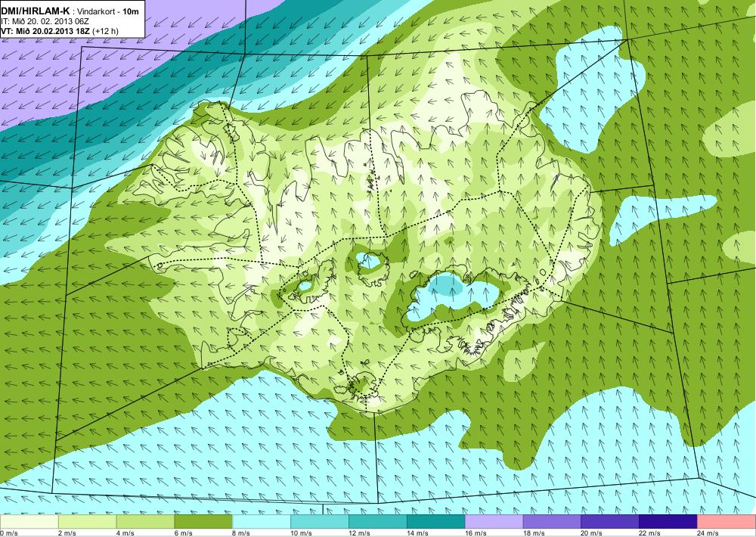The height and width of the screenshot is (537, 756).
Task: Click the medium teal 12–14 m/s legend swatch
Action: click(377, 522)
